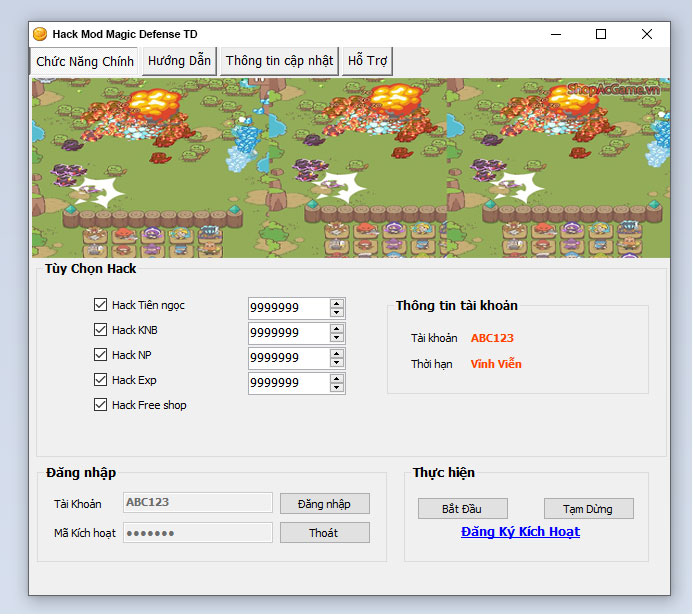Open the Hướng Dẫn tab
Image resolution: width=693 pixels, height=616 pixels.
[x=179, y=61]
